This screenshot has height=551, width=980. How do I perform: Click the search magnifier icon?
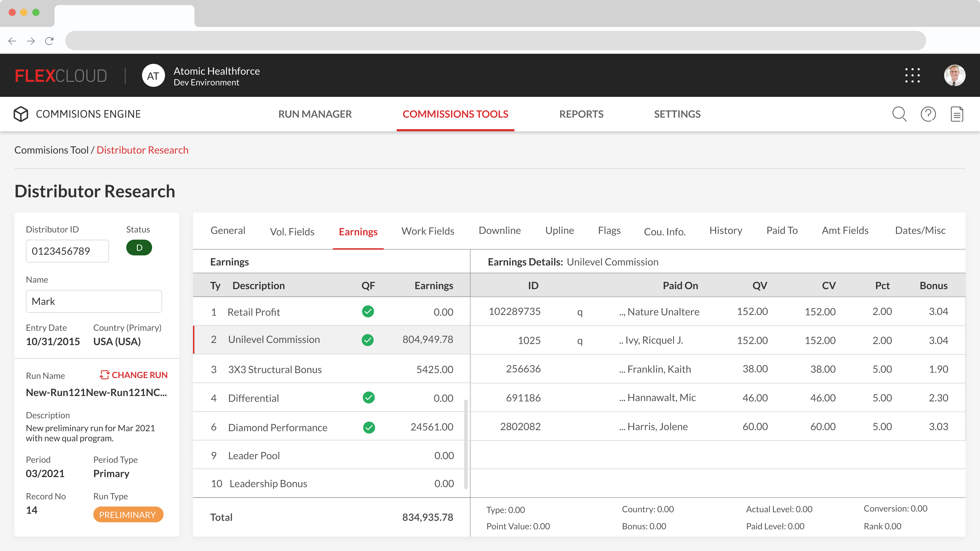coord(899,114)
